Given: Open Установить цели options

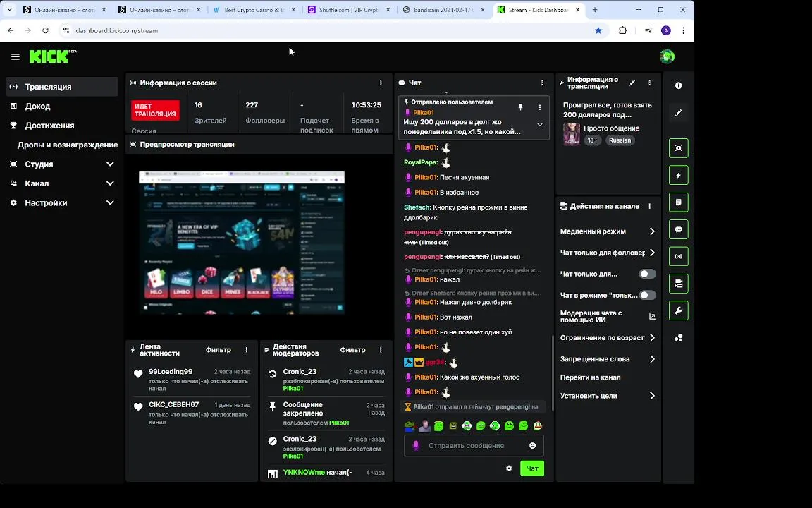Looking at the screenshot, I should (x=608, y=396).
